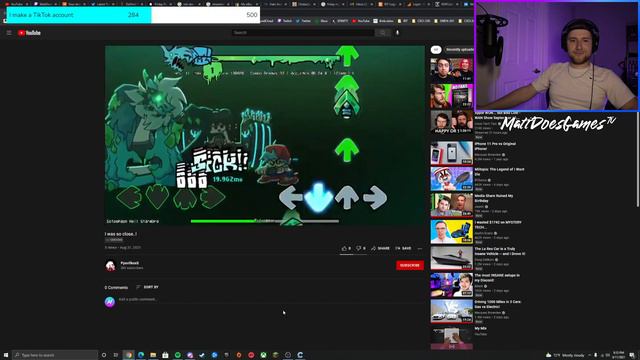Open the HAPPY recommended video thumbnail
The width and height of the screenshot is (640, 360).
pos(451,122)
